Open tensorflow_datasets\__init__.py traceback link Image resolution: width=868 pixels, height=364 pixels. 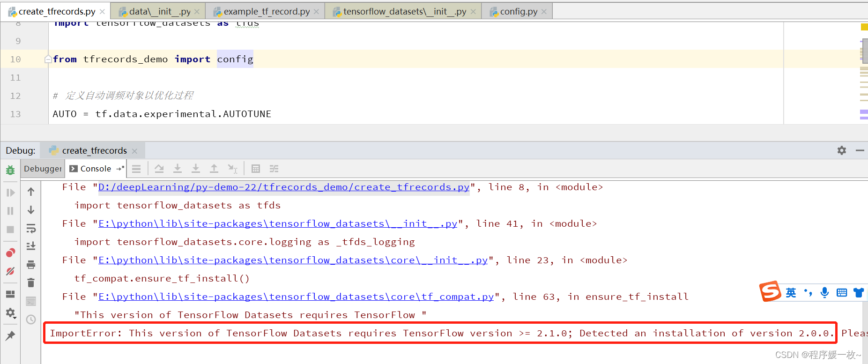coord(278,223)
